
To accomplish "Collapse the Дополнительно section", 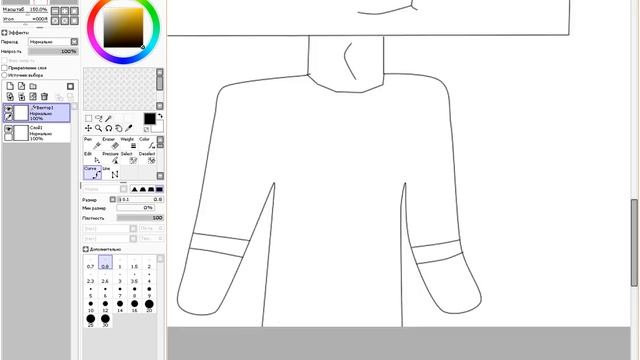I will pyautogui.click(x=85, y=249).
